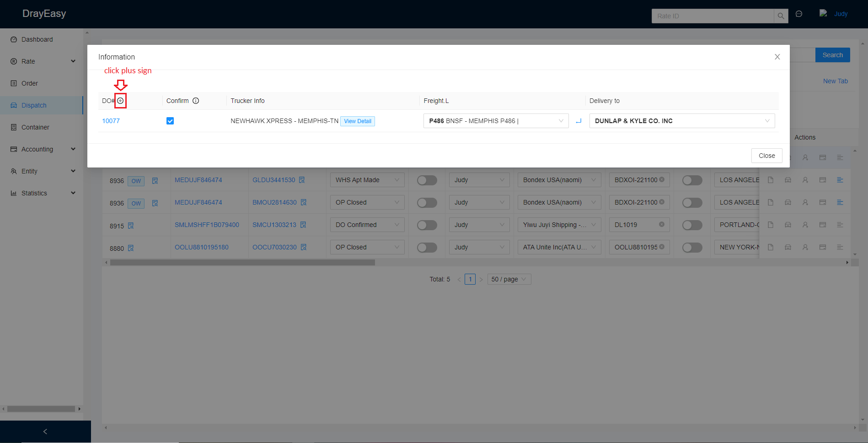This screenshot has width=868, height=443.
Task: Open the chat message icon in top bar
Action: (799, 14)
